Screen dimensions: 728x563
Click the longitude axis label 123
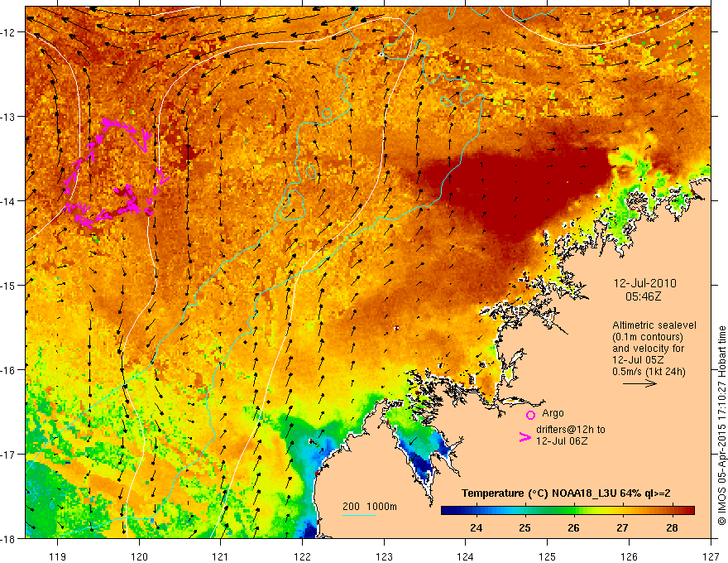click(x=384, y=556)
